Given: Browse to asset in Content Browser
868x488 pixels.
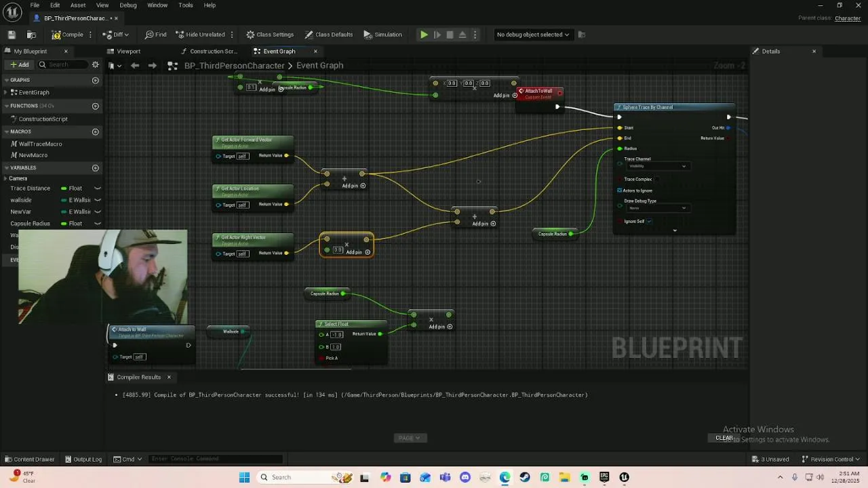Looking at the screenshot, I should pos(32,35).
